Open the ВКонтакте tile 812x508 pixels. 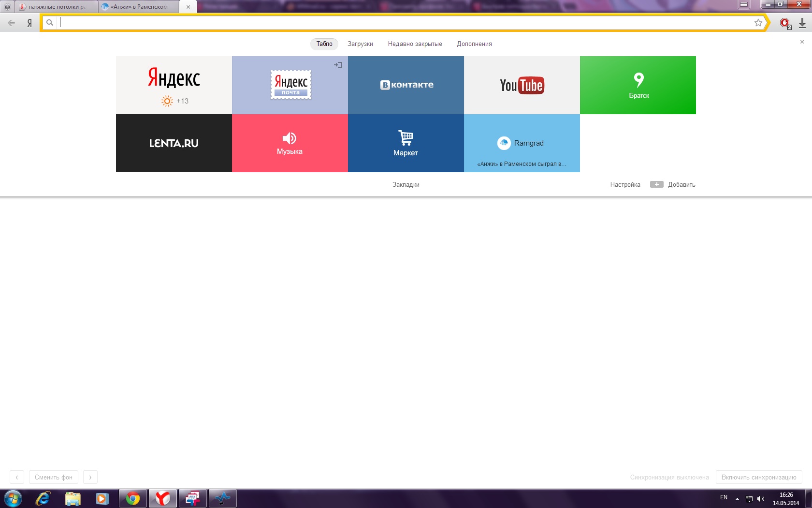[x=406, y=85]
